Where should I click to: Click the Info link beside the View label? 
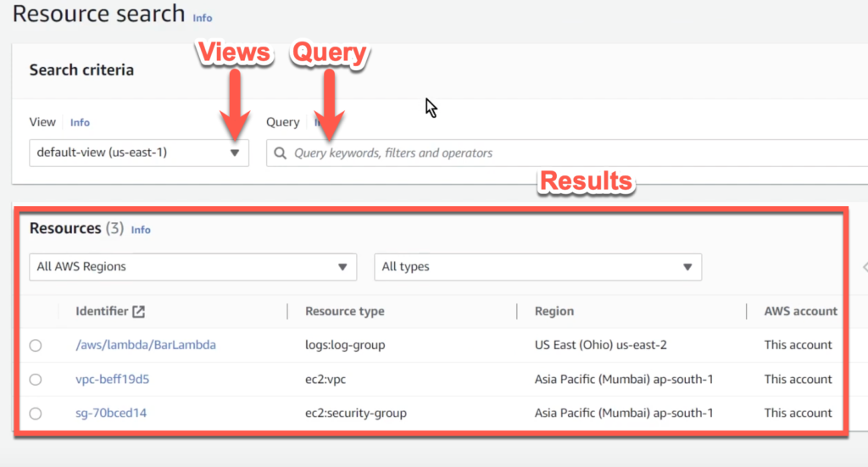pyautogui.click(x=80, y=123)
